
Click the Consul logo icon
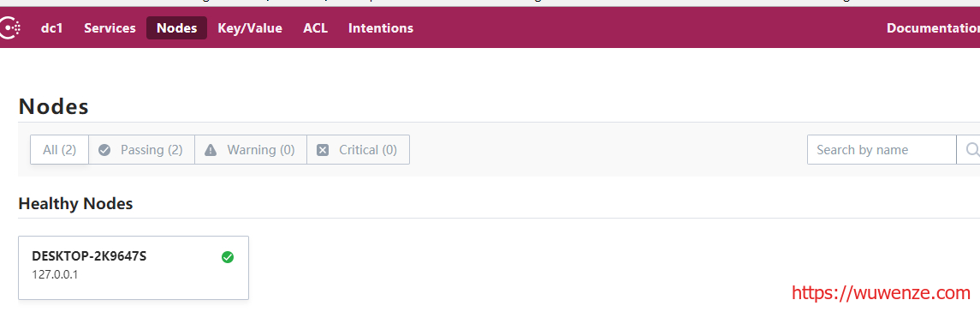tap(10, 28)
